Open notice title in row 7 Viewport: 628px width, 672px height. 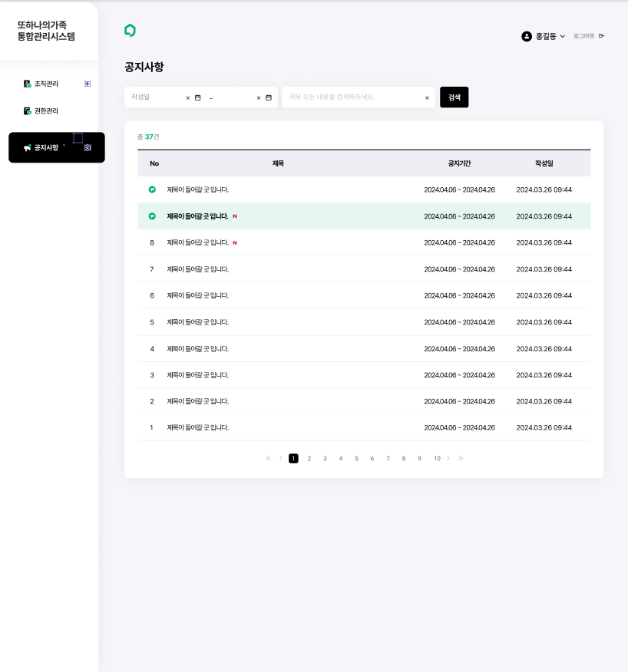coord(198,269)
